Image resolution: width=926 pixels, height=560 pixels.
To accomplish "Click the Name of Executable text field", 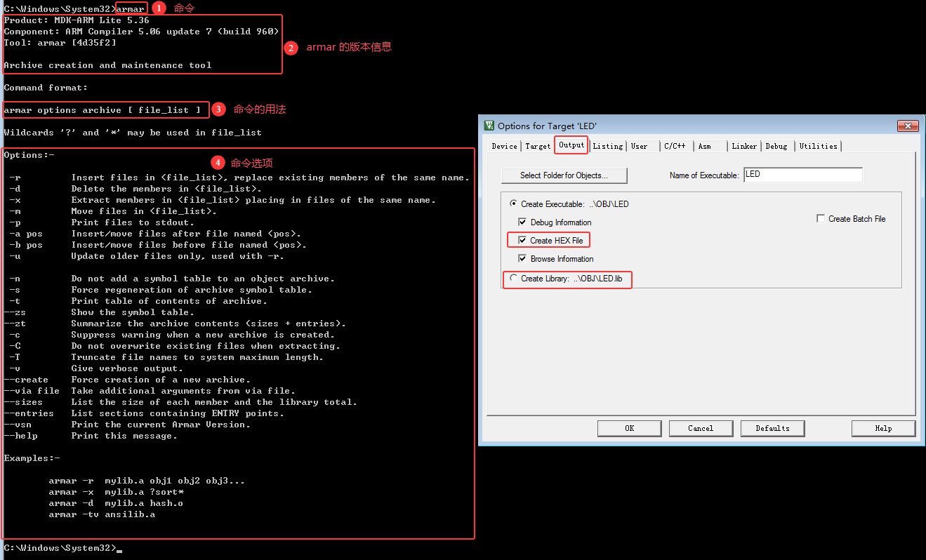I will (802, 175).
